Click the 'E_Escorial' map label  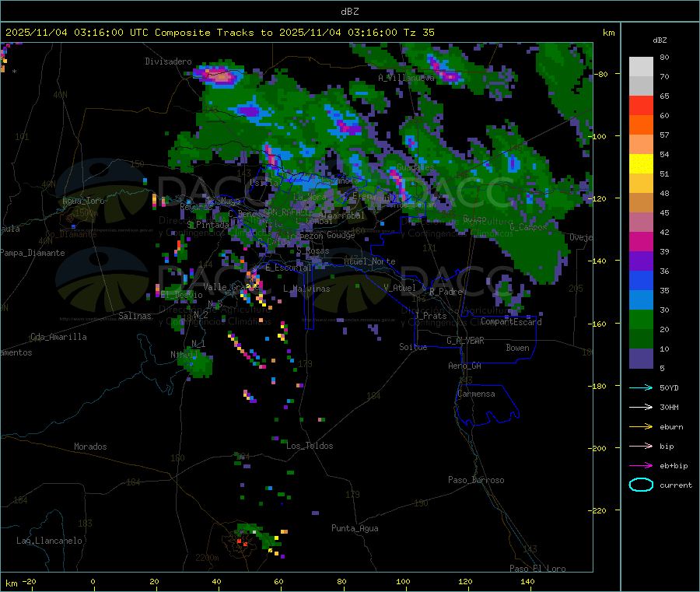point(288,268)
